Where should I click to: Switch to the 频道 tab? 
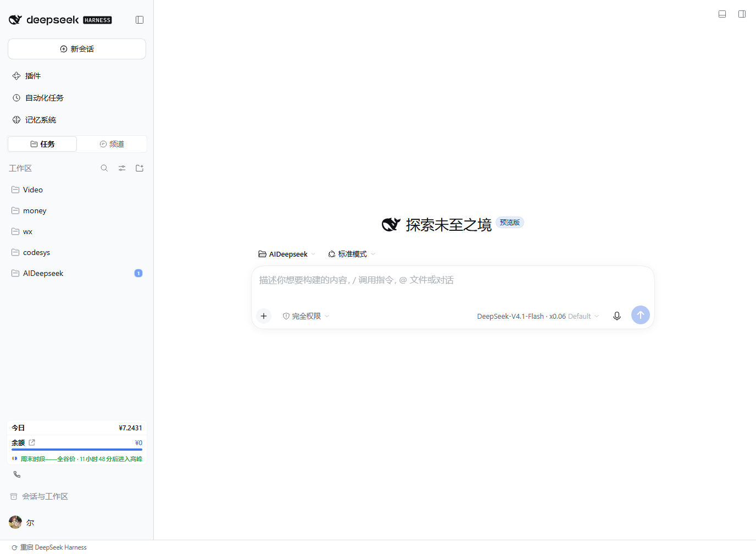pos(112,144)
